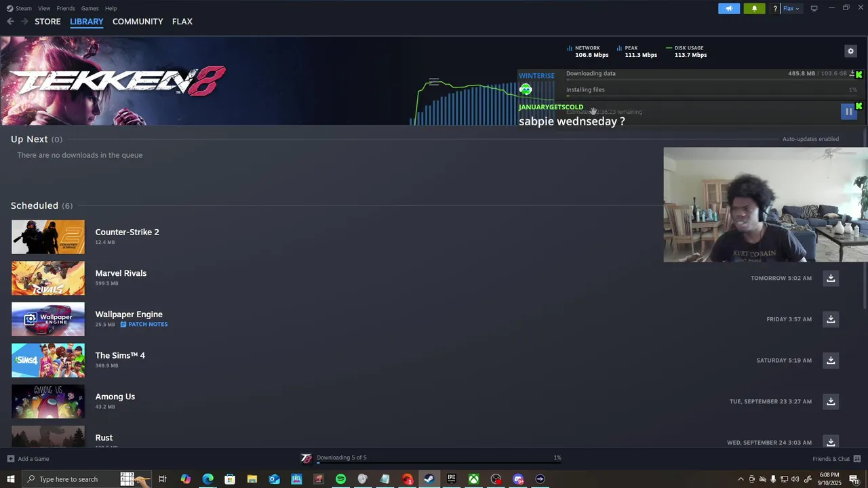The image size is (868, 488).
Task: Open the announcements megaphone button
Action: 729,9
